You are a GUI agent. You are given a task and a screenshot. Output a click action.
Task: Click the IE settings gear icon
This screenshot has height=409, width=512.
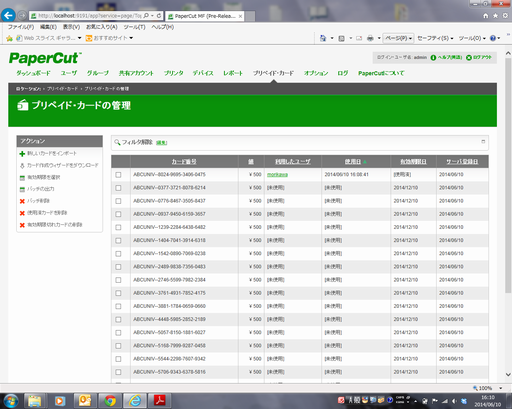505,16
